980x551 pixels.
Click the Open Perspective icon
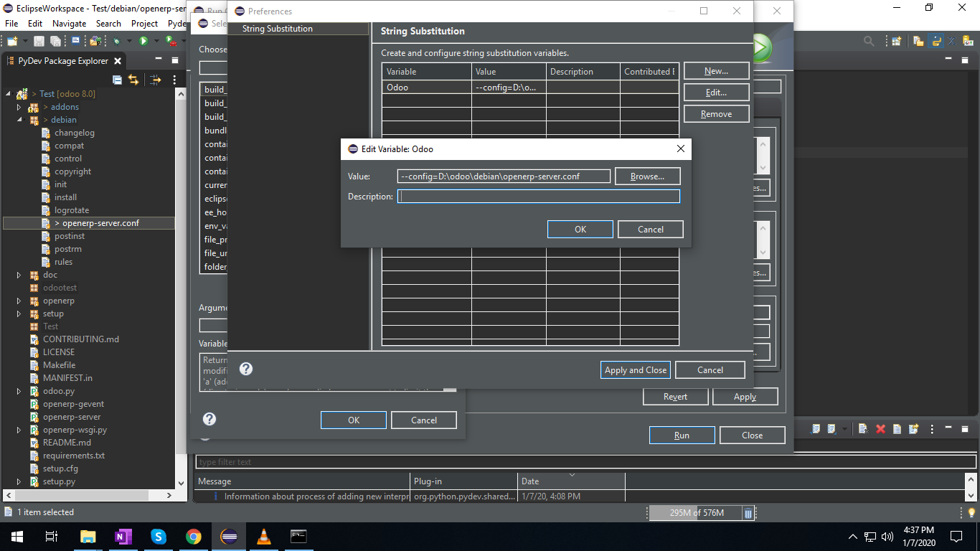pos(897,41)
